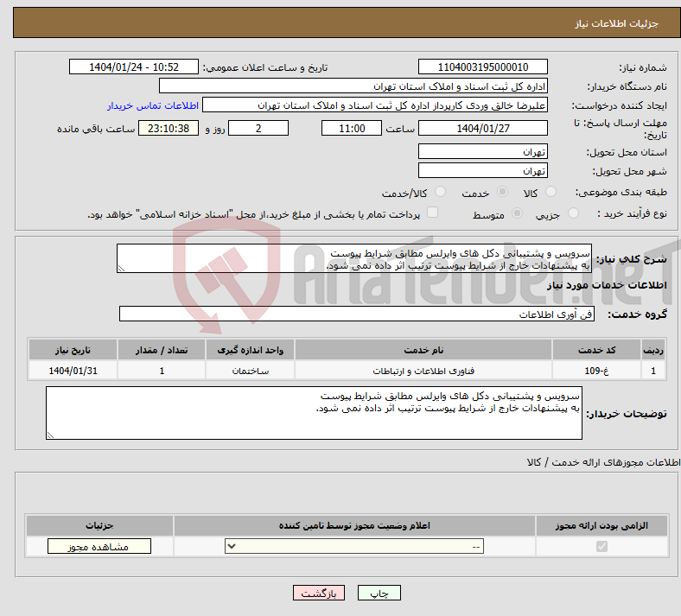Click the چاپ print button
681x616 pixels.
[x=379, y=593]
